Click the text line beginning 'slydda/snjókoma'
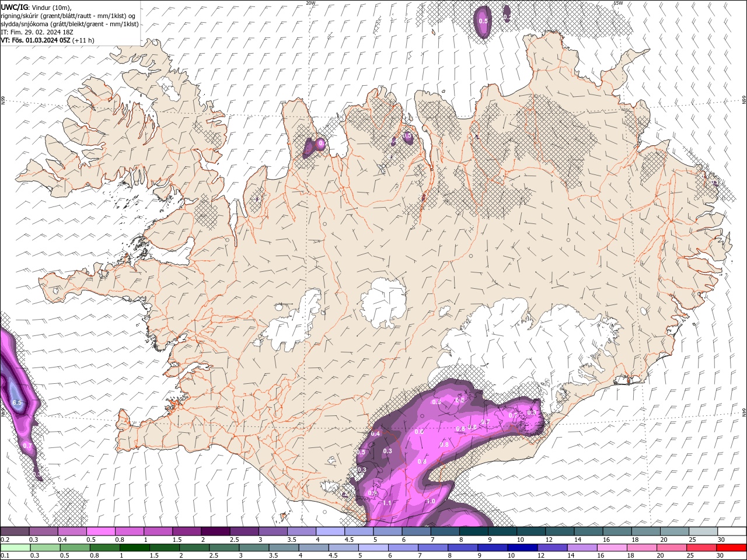The image size is (747, 560). tap(69, 24)
